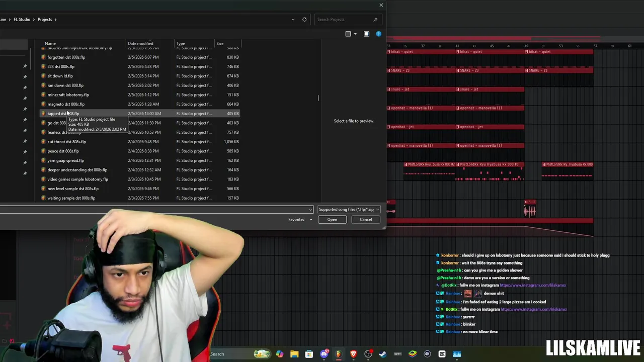Click FL icon of forgotten dst 808s.flp

pos(43,57)
